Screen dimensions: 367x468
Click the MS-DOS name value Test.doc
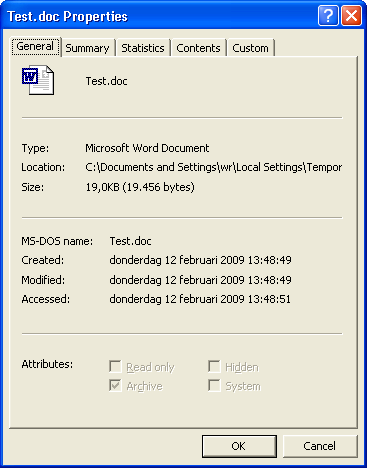(131, 241)
